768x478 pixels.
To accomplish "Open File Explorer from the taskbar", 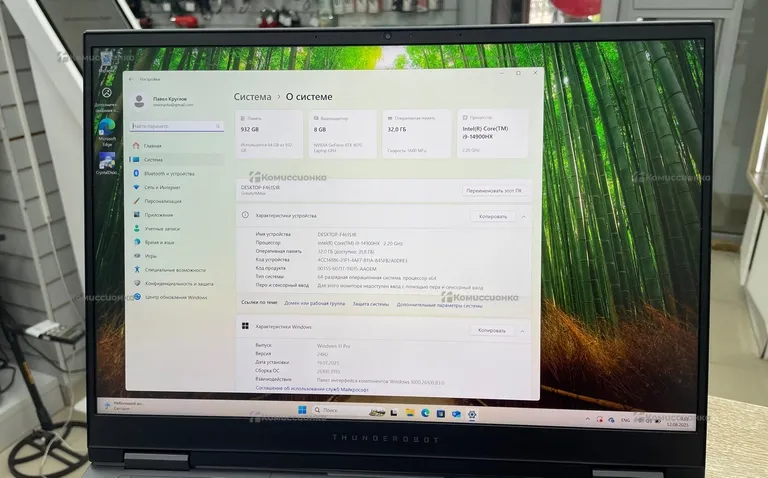I will click(409, 413).
